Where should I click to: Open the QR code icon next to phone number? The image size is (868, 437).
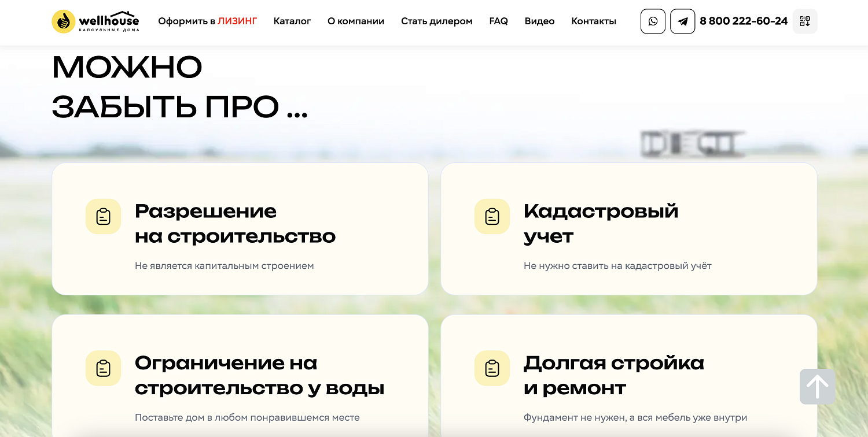805,21
